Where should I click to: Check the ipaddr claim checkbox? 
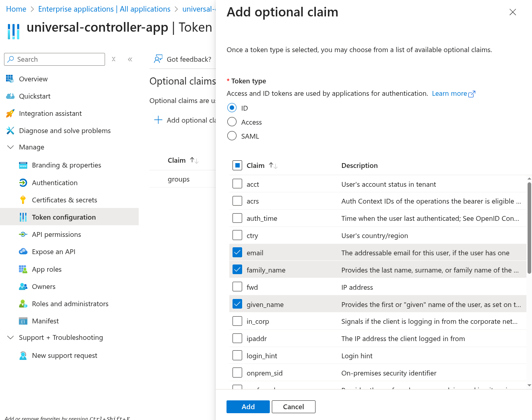click(237, 338)
